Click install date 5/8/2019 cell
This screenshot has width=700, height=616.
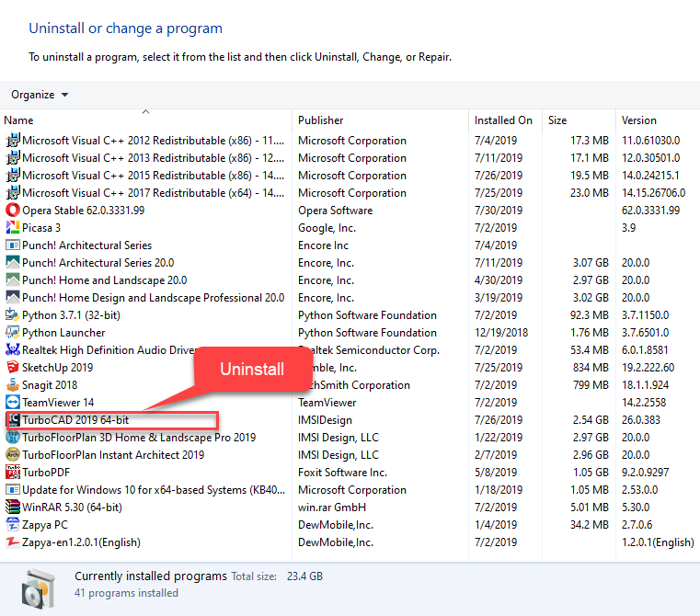pos(496,473)
